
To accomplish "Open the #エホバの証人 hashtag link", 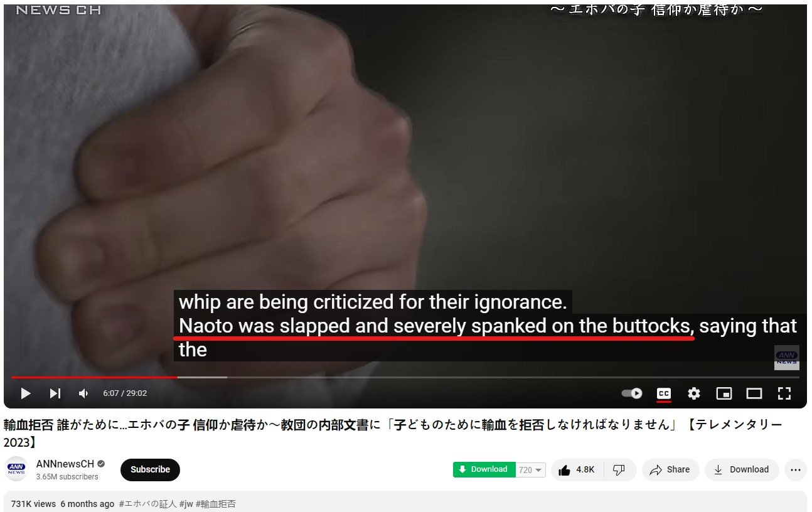I will click(147, 504).
